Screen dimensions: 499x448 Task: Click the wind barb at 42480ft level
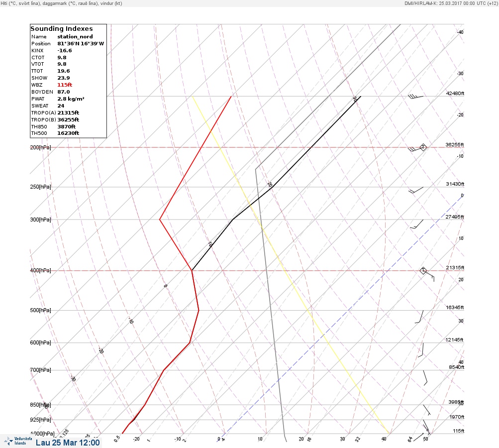[x=415, y=96]
